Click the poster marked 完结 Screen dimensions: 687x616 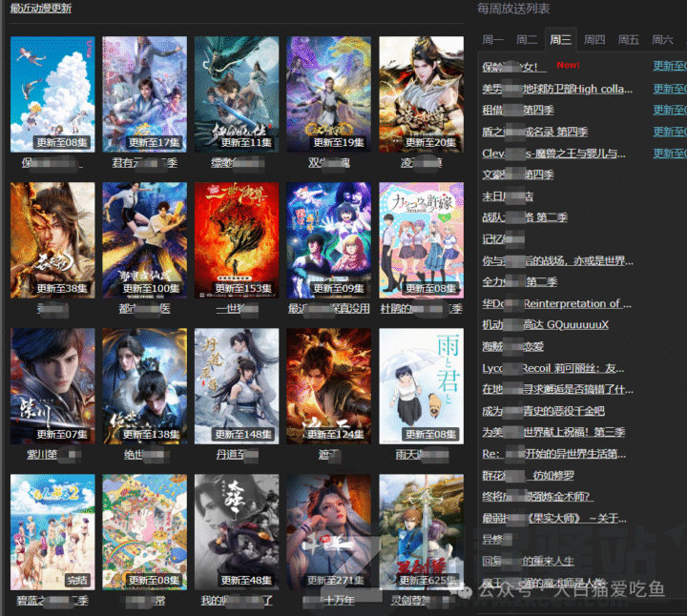pyautogui.click(x=52, y=532)
